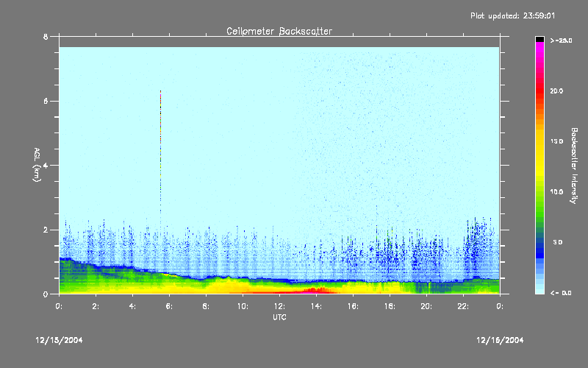Screen dimensions: 588x368
Task: Click the end date 12/16/2004
Action: [x=500, y=340]
